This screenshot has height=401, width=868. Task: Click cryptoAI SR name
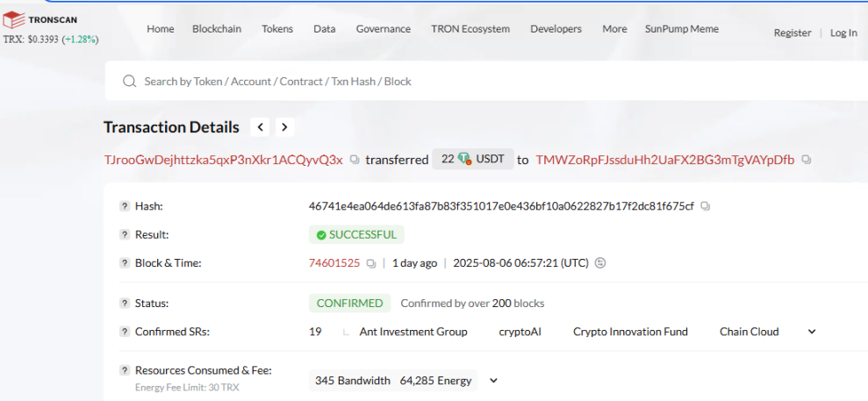click(520, 332)
